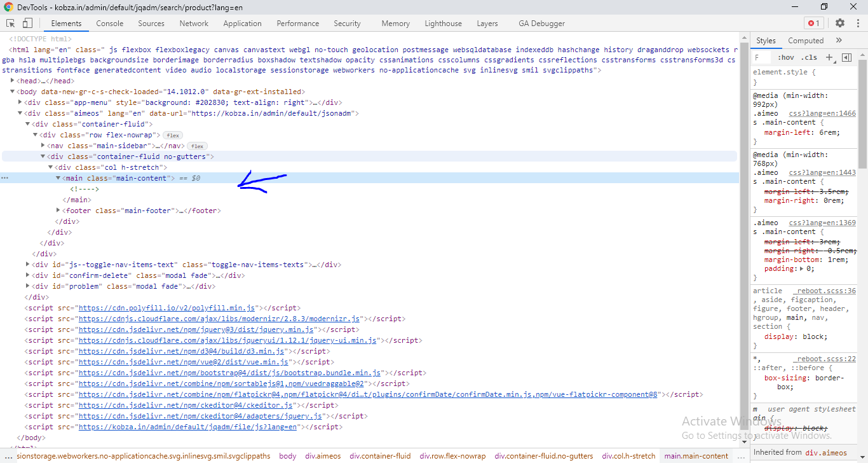Open the DevTools more options menu

click(857, 23)
